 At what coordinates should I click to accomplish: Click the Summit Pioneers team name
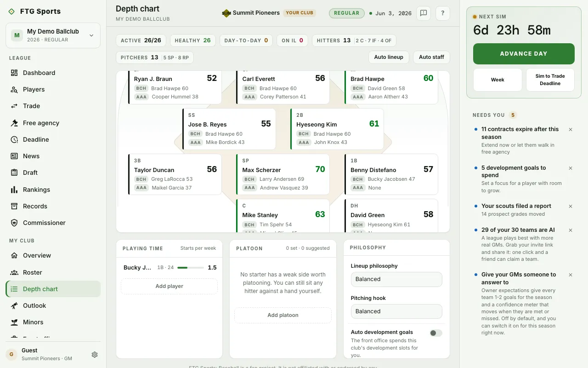click(x=256, y=13)
